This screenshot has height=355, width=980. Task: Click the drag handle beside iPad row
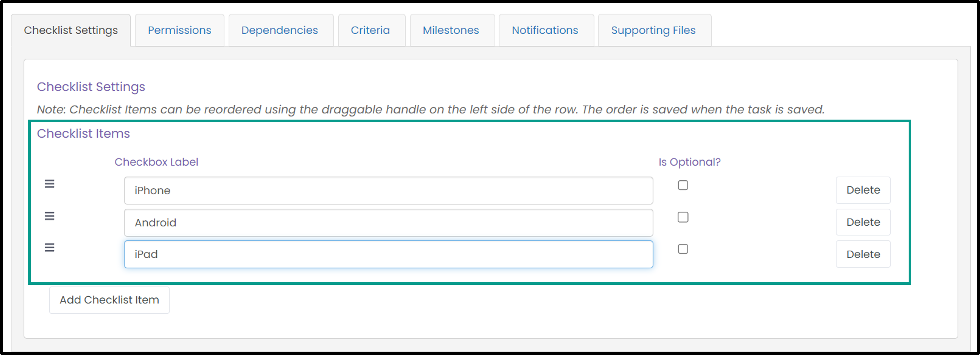click(49, 247)
